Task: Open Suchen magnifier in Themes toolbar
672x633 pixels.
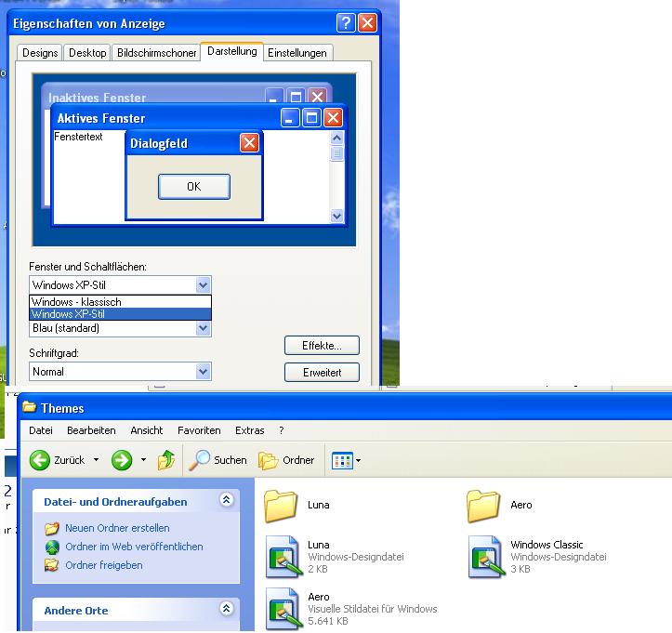Action: (199, 460)
